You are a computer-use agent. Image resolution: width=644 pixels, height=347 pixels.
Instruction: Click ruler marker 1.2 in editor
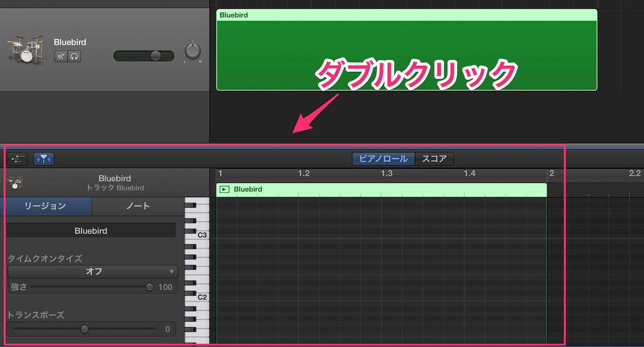tap(304, 174)
